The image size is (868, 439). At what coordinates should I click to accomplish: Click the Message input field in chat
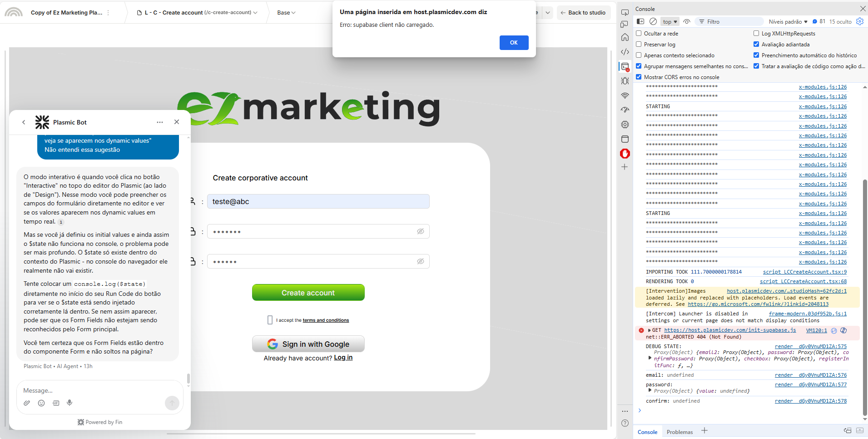(x=91, y=390)
